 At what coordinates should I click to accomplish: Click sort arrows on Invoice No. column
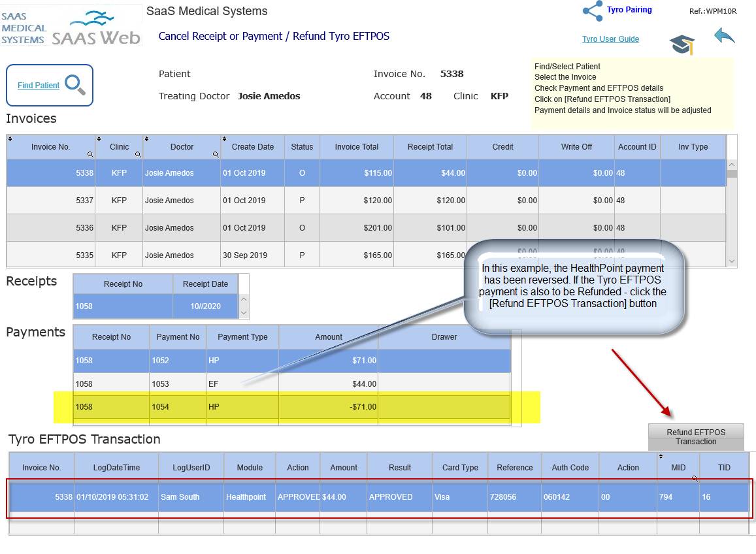pos(10,139)
